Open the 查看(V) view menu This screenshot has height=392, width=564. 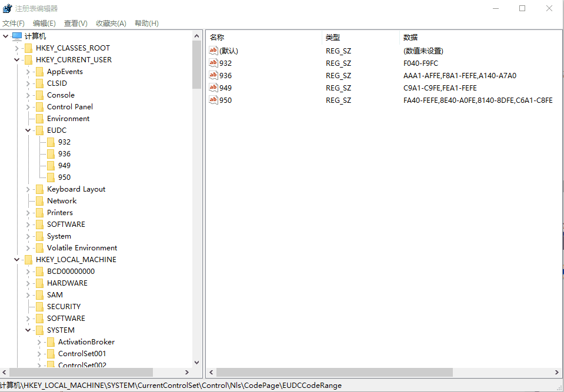click(x=75, y=24)
